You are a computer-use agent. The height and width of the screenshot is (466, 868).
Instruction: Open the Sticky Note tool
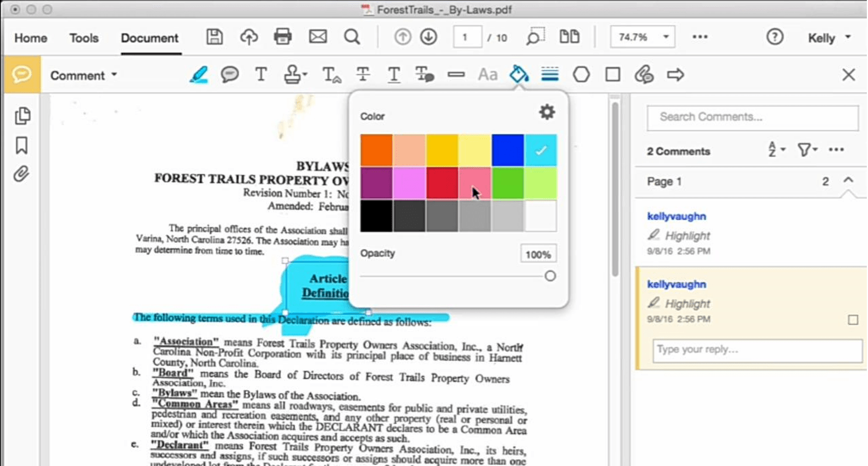[230, 74]
